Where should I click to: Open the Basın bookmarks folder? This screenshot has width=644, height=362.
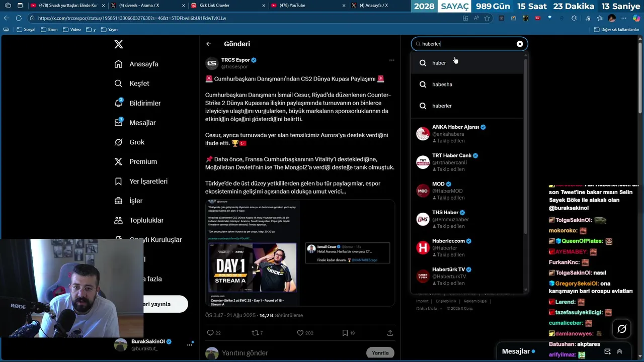click(49, 30)
